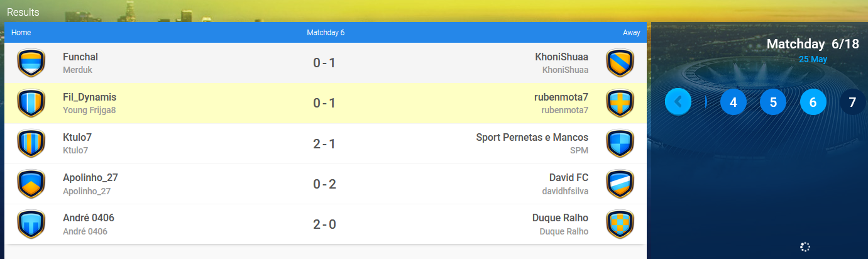The height and width of the screenshot is (259, 868).
Task: Select matchday 6
Action: click(x=813, y=102)
